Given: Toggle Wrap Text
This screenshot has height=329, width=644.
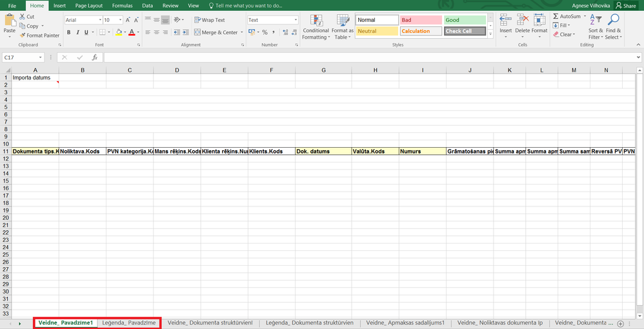Looking at the screenshot, I should click(210, 20).
